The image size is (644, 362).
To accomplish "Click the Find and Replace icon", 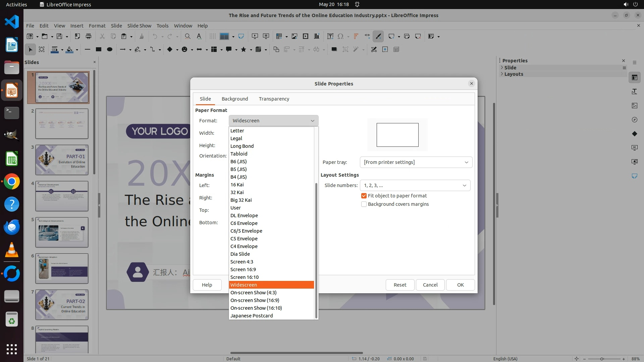I will click(x=187, y=36).
